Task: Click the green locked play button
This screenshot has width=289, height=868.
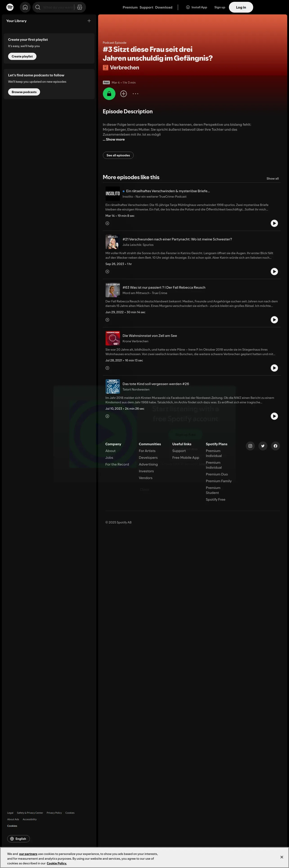Action: (x=109, y=94)
